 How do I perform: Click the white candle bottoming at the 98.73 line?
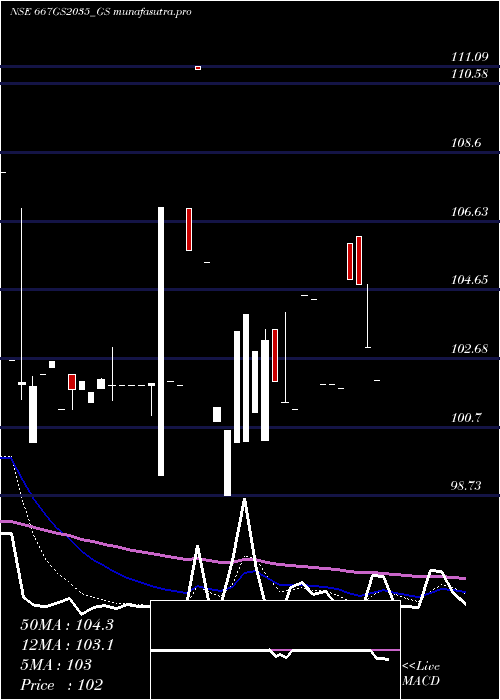click(x=227, y=462)
